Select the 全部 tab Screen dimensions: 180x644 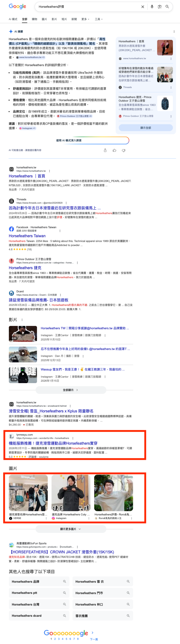25,19
